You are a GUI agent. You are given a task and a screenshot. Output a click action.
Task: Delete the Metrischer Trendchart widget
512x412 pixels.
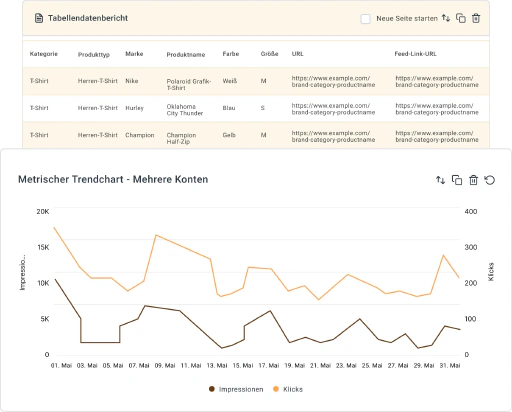[x=473, y=180]
